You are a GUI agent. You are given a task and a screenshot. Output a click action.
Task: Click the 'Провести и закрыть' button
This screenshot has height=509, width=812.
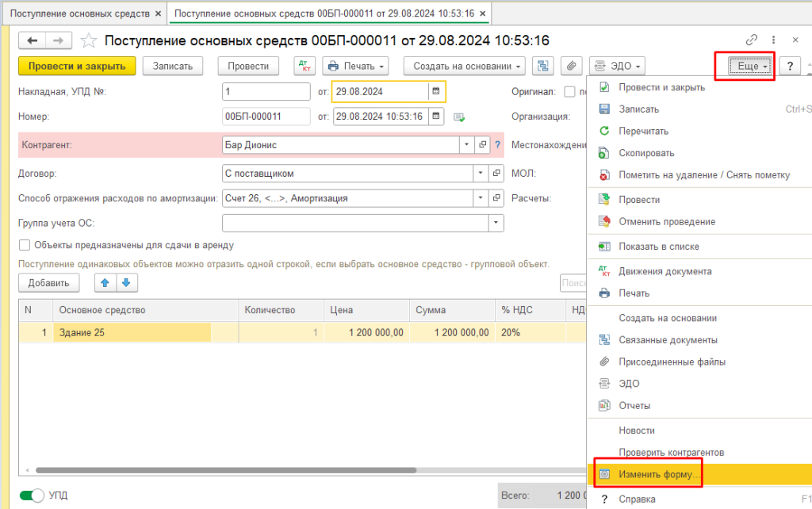(x=77, y=67)
